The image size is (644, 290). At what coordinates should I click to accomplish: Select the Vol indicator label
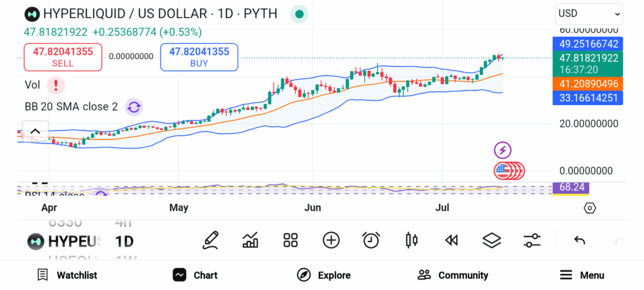click(33, 86)
